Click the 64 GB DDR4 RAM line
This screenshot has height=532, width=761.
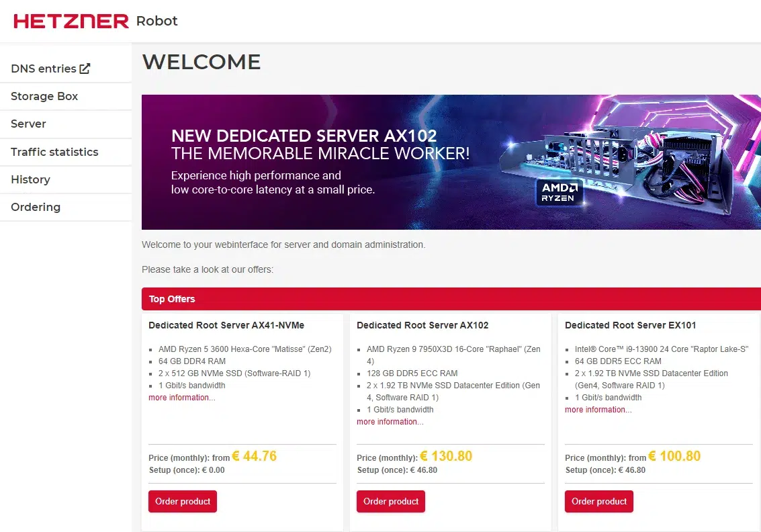click(191, 361)
